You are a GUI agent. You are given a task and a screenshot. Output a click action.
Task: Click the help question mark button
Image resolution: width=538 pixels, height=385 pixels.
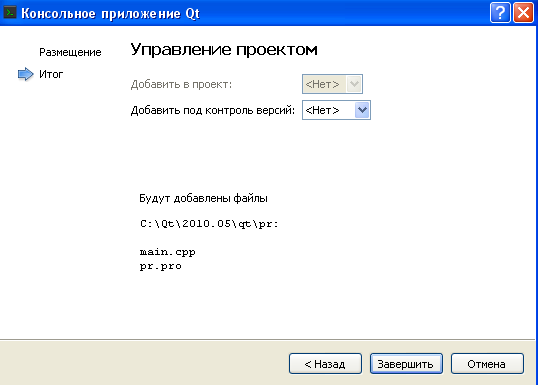500,13
